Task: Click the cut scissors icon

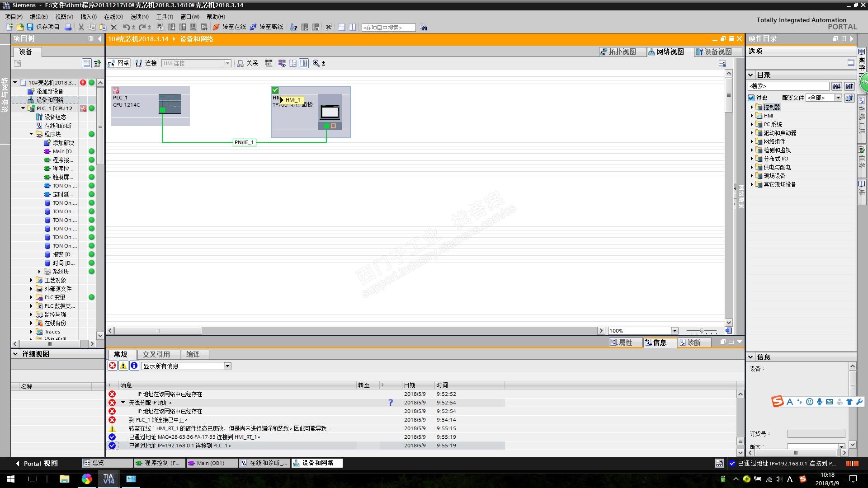Action: coord(81,27)
